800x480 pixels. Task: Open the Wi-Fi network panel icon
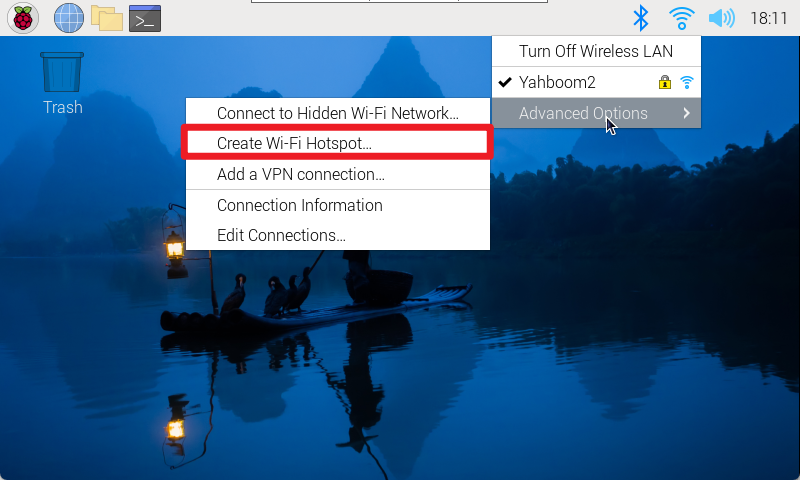click(681, 18)
